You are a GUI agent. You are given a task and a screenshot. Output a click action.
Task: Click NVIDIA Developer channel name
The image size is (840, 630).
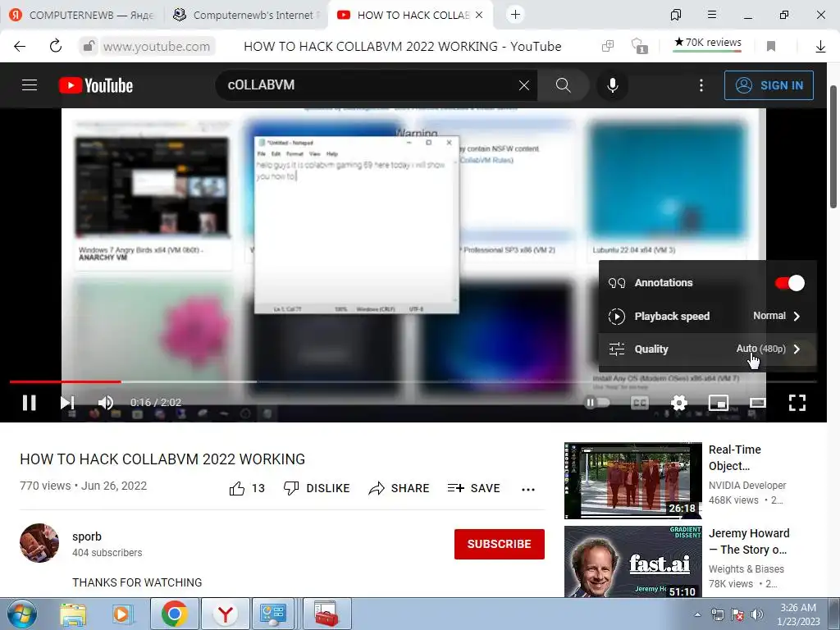coord(746,485)
